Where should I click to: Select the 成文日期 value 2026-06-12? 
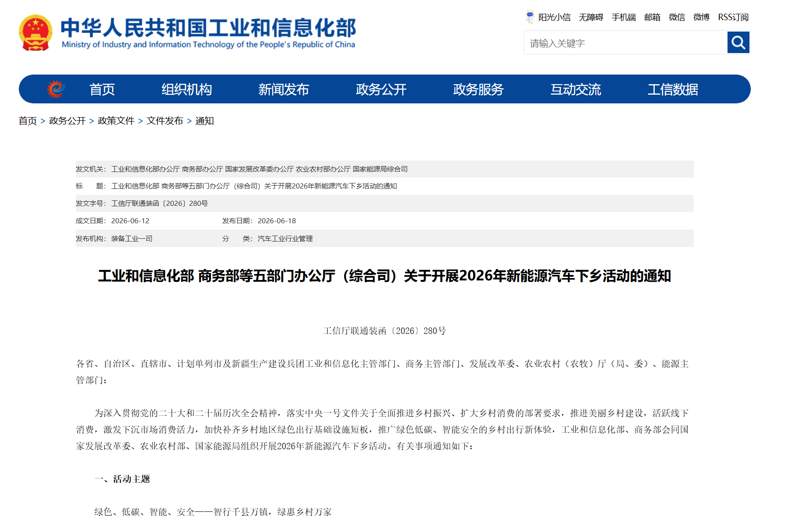[130, 221]
